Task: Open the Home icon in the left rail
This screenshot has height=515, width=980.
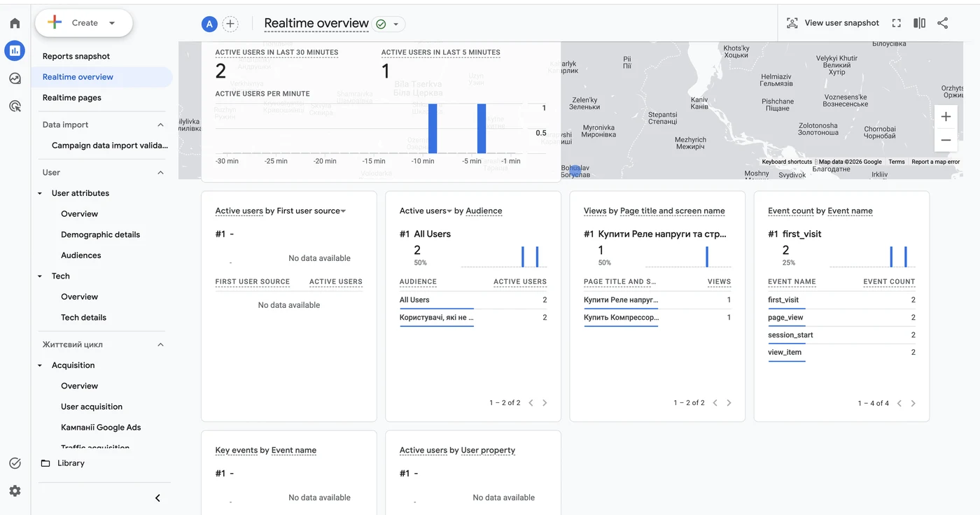Action: 15,23
